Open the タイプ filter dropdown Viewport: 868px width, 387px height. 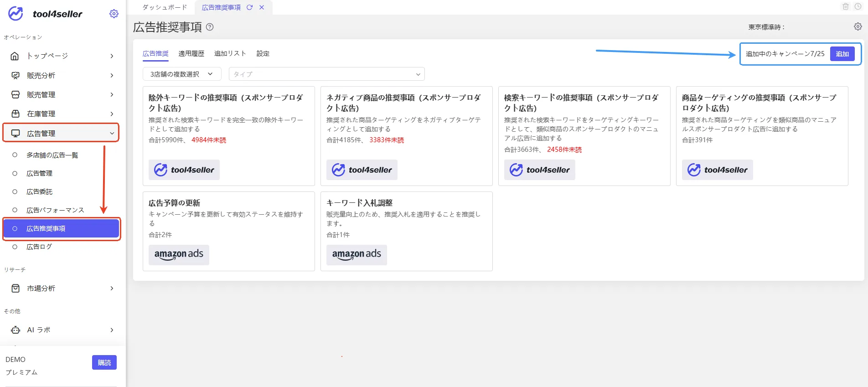[326, 74]
